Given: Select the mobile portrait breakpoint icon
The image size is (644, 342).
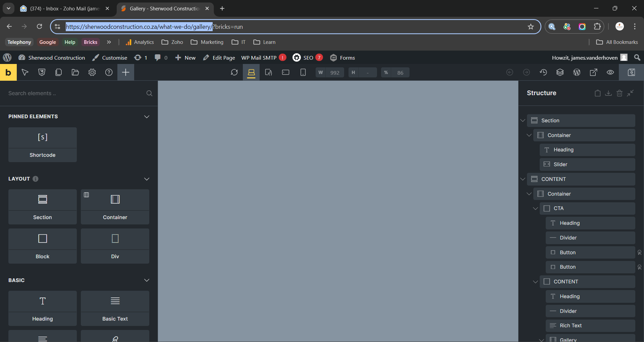Looking at the screenshot, I should (303, 72).
